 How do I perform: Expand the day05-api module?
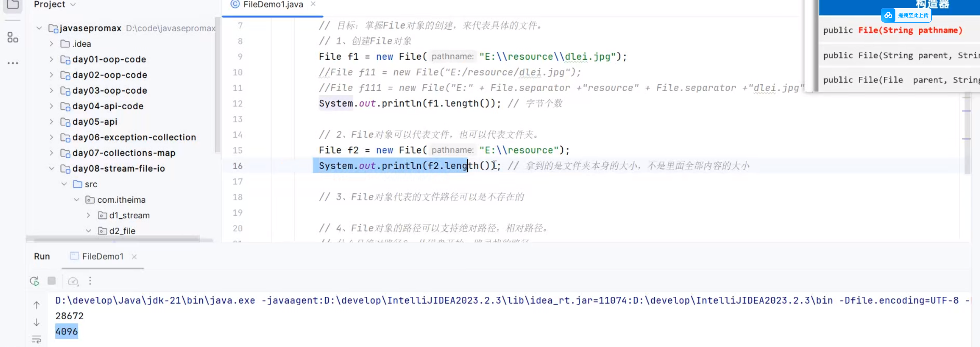pyautogui.click(x=51, y=122)
